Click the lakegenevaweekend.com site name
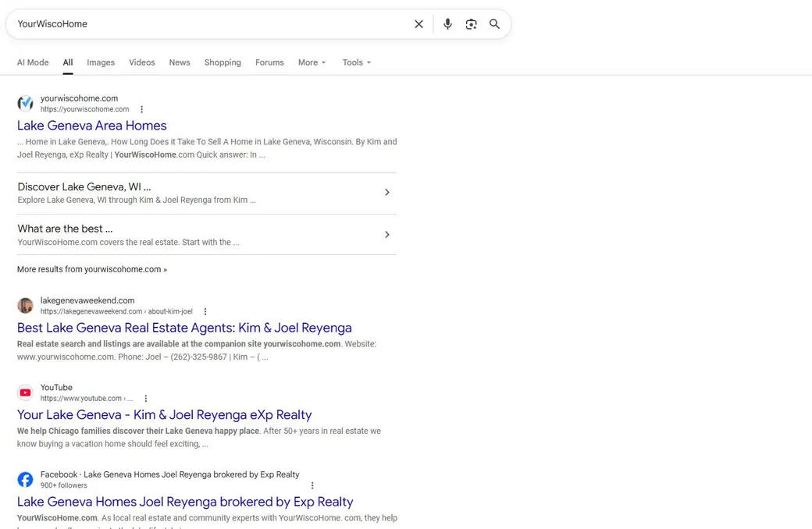 (87, 300)
